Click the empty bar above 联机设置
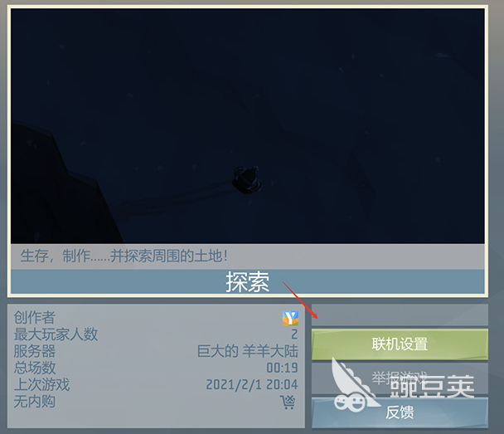The height and width of the screenshot is (434, 504). coord(400,315)
